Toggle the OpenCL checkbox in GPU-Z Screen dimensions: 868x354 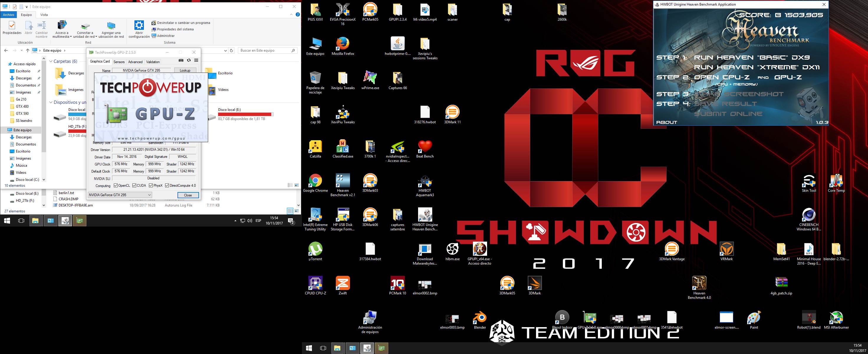pyautogui.click(x=116, y=186)
